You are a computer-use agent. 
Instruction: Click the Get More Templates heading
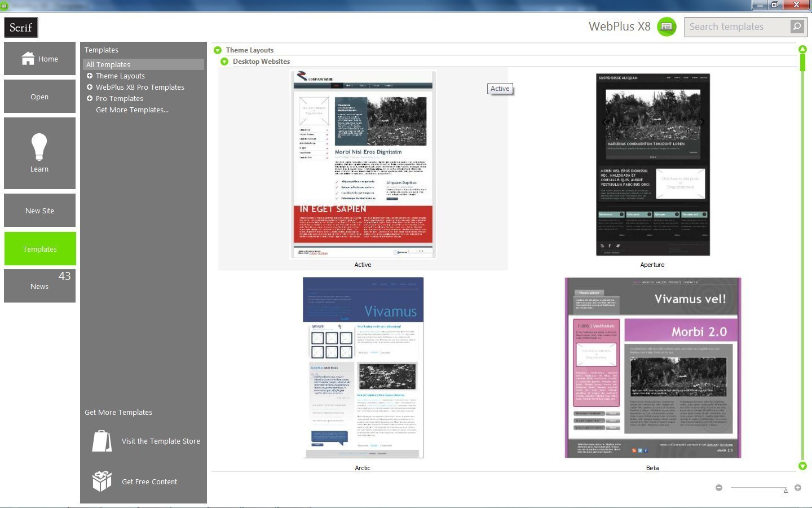pyautogui.click(x=118, y=413)
